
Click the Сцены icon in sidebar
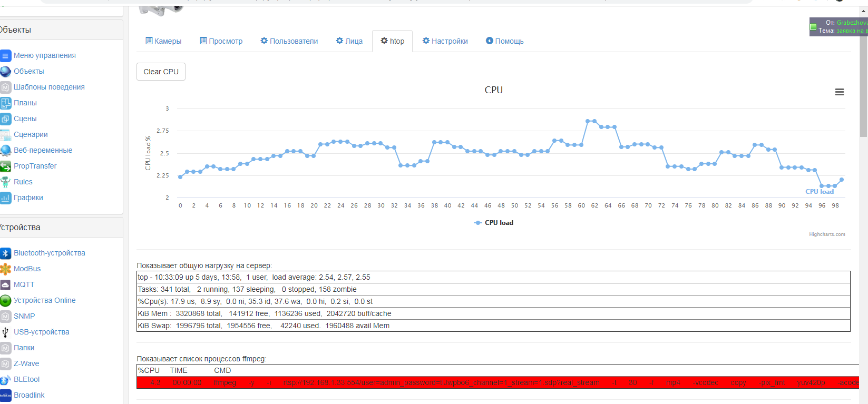[5, 119]
